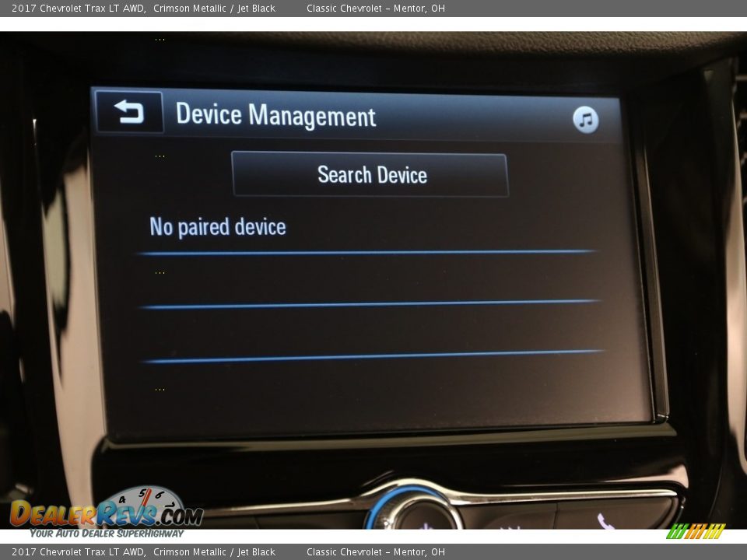The width and height of the screenshot is (747, 560).
Task: Click the DealerRevs.com logo text
Action: tap(106, 515)
